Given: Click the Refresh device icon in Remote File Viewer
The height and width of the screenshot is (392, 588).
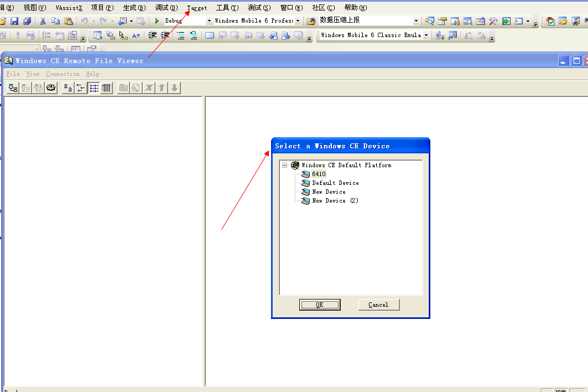Looking at the screenshot, I should coord(38,88).
